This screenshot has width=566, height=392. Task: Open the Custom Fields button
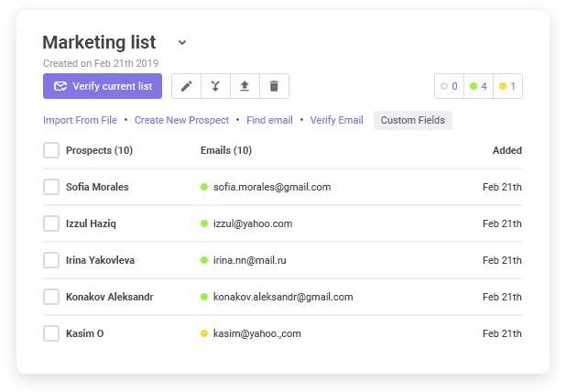pyautogui.click(x=412, y=120)
